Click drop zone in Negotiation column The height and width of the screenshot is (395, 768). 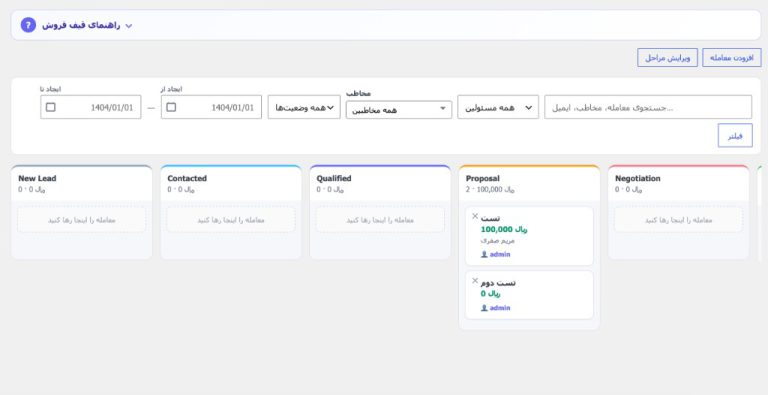(x=678, y=220)
